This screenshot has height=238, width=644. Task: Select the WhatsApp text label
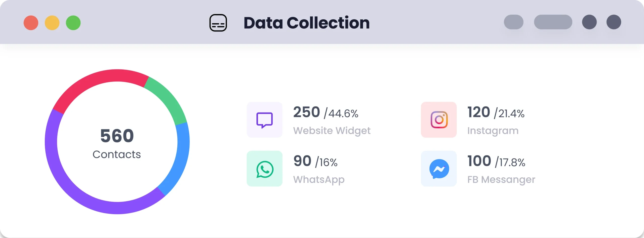(319, 180)
